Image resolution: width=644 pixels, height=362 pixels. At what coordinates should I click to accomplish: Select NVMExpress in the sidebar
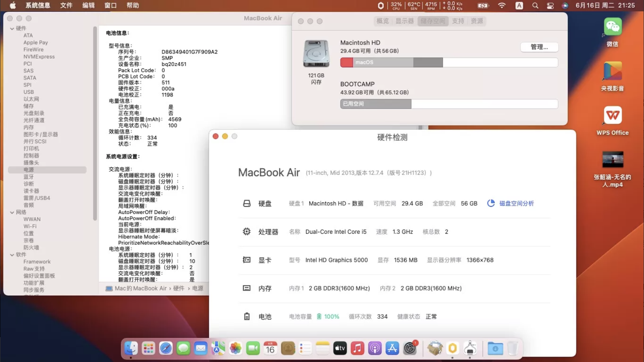point(39,57)
